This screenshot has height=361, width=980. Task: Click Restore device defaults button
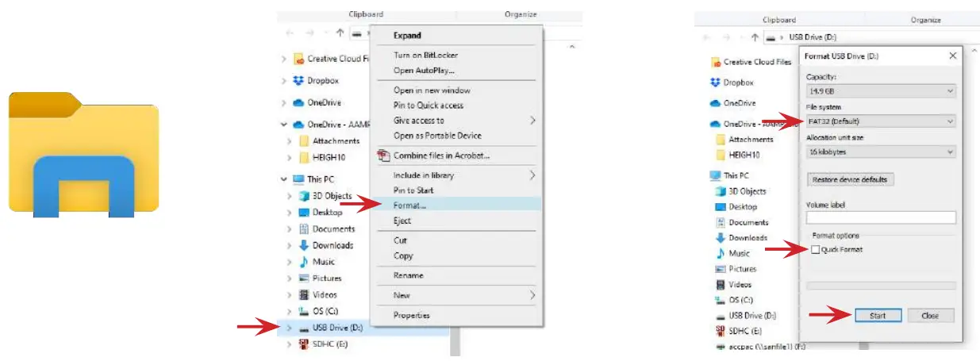pyautogui.click(x=849, y=180)
